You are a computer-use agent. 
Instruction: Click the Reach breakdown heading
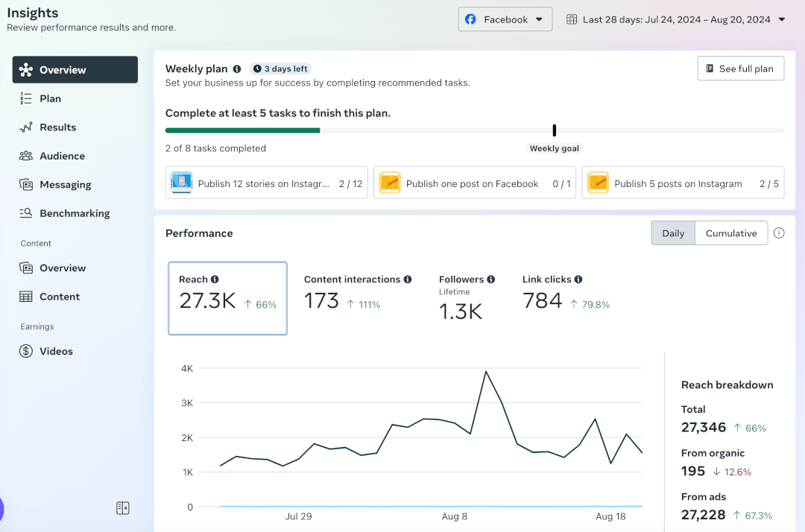click(727, 384)
